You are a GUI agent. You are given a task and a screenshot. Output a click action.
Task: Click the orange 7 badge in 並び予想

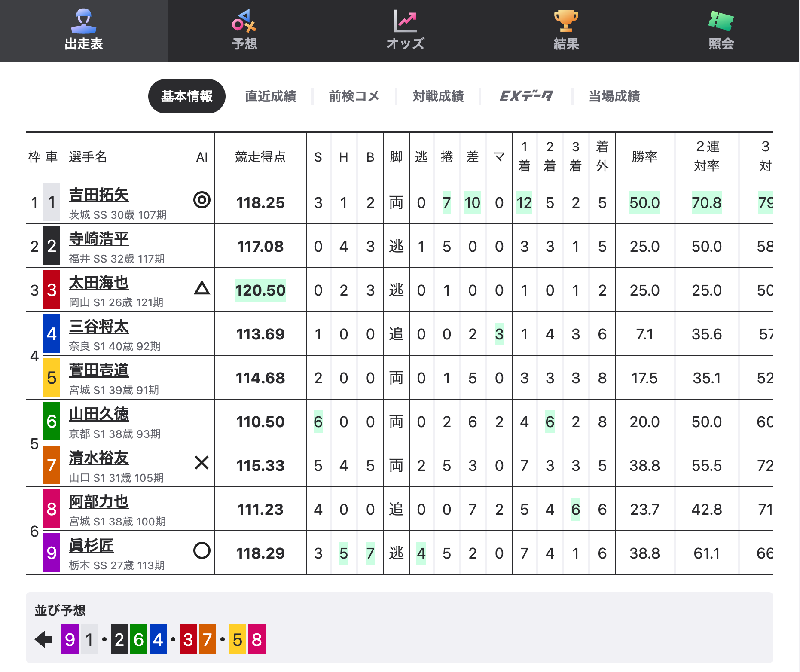(208, 639)
